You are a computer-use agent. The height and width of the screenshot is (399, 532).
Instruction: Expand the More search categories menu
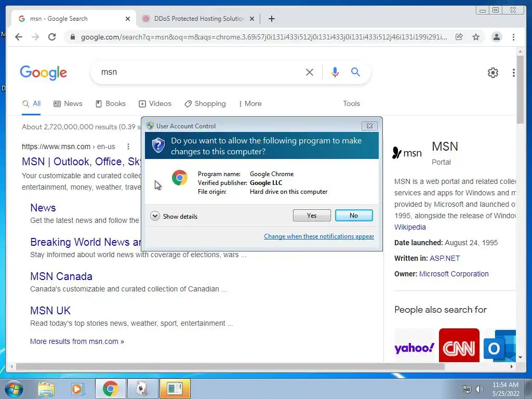click(x=250, y=104)
